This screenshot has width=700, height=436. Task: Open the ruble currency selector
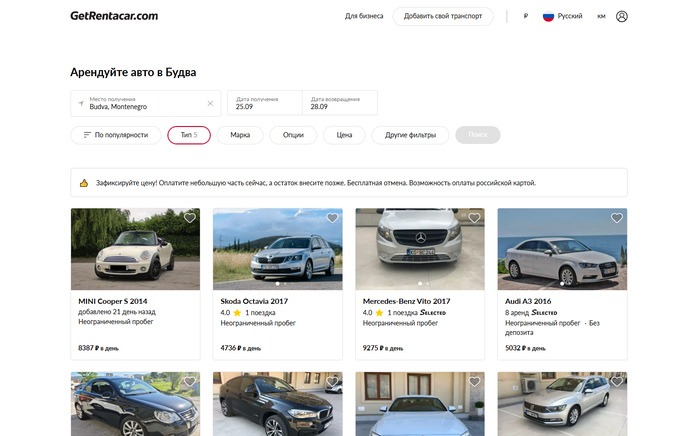click(x=524, y=16)
